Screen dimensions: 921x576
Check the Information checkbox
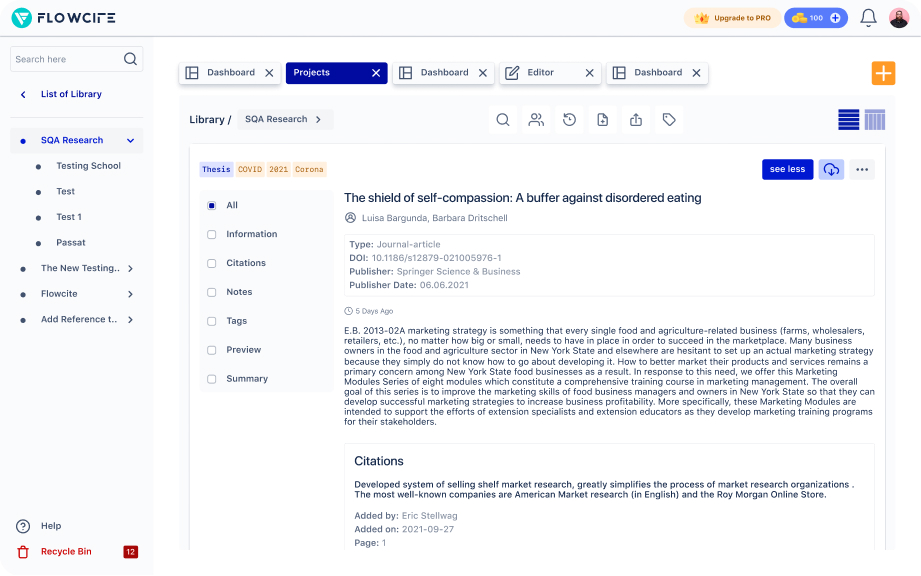pyautogui.click(x=212, y=234)
